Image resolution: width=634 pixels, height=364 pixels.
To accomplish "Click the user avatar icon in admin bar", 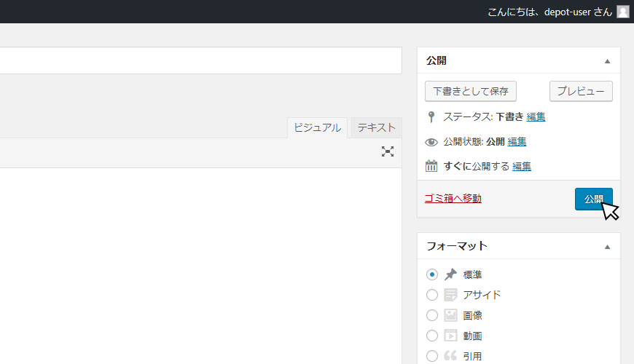I will point(622,12).
